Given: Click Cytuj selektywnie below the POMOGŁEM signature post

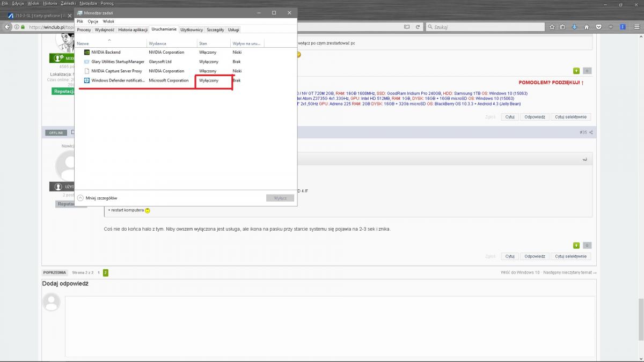Looking at the screenshot, I should point(571,117).
